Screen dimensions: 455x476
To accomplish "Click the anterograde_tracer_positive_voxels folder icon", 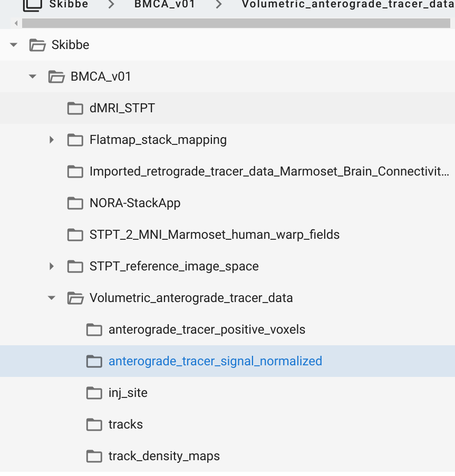I will click(x=94, y=329).
